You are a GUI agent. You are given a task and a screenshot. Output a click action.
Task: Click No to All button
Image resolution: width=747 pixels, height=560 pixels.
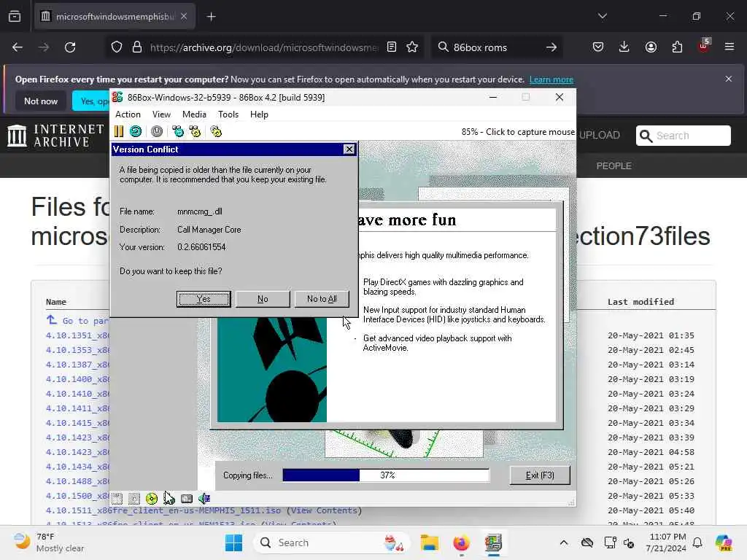(x=322, y=299)
